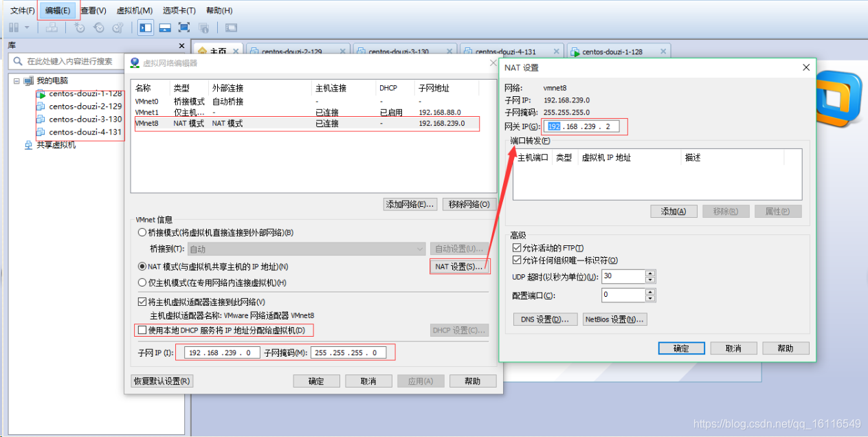Click the centos-douzi-2-129 VM icon in tree

tap(41, 107)
